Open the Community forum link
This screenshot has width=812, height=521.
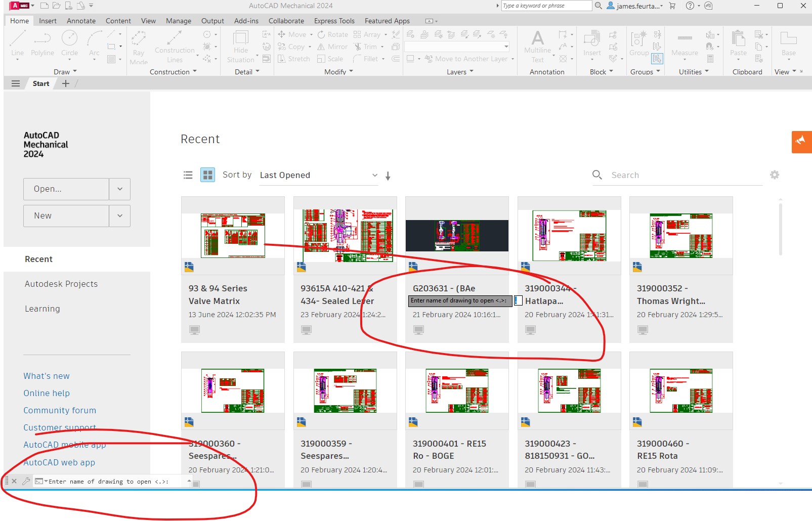tap(60, 410)
